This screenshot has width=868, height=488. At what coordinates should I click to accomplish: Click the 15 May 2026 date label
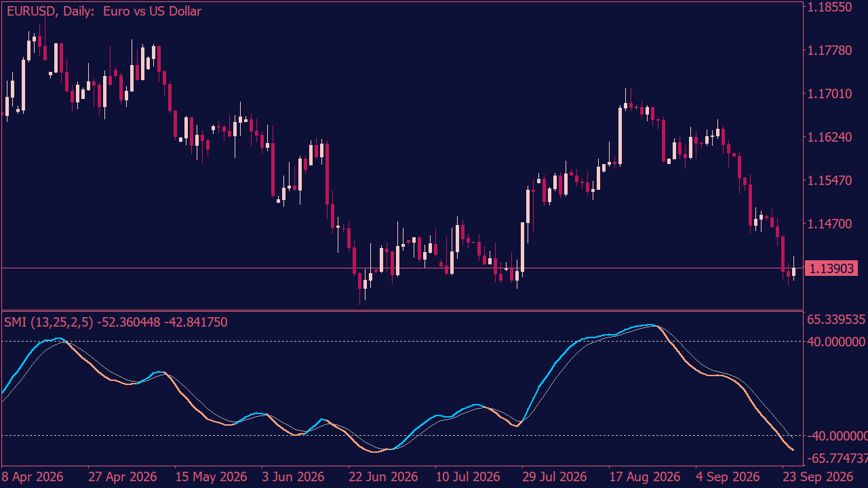210,476
